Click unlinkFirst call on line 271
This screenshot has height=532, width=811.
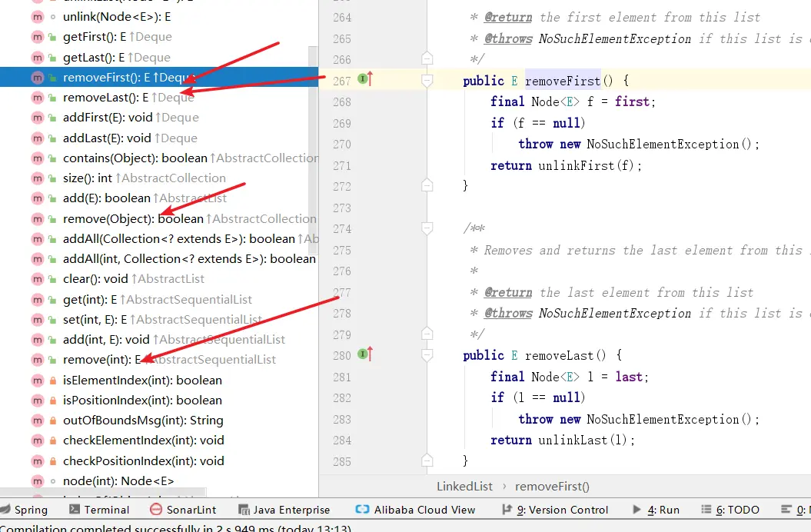coord(577,165)
